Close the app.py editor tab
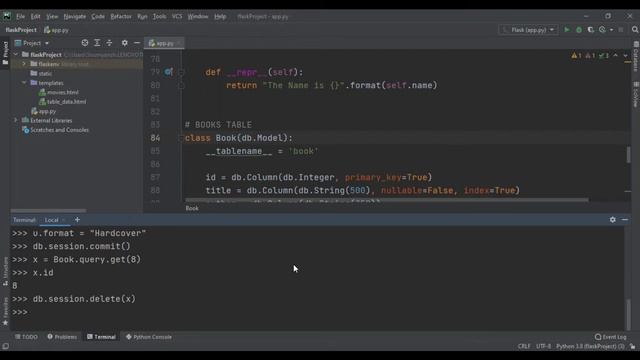The width and height of the screenshot is (640, 360). (x=179, y=43)
